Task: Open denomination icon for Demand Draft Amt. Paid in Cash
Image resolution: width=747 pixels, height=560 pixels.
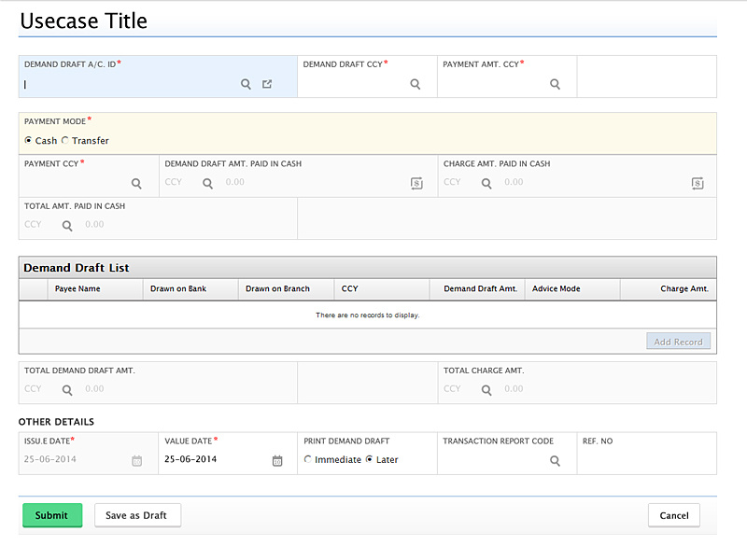Action: 416,184
